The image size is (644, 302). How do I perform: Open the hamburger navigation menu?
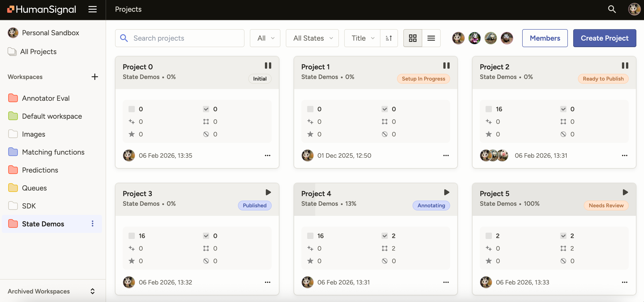pyautogui.click(x=92, y=9)
